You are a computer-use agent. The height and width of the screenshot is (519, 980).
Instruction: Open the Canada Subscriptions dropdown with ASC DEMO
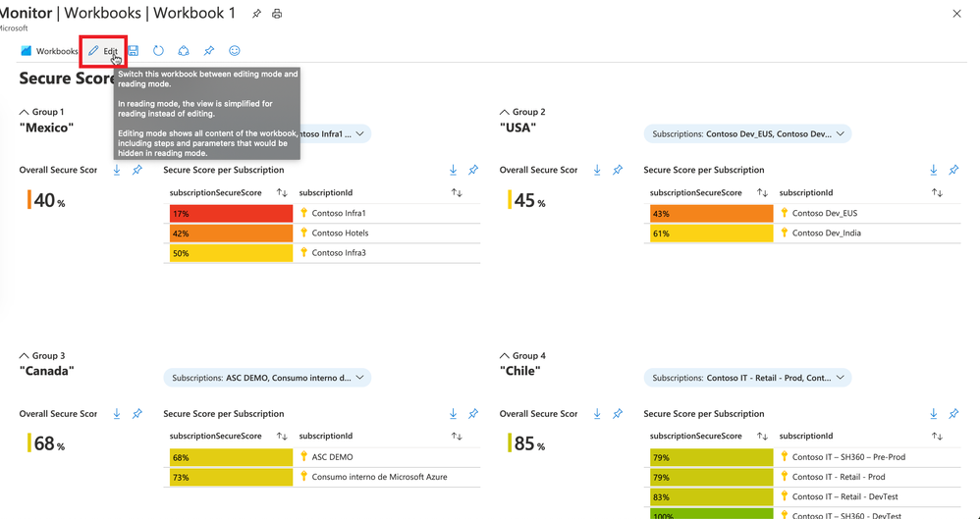[267, 378]
